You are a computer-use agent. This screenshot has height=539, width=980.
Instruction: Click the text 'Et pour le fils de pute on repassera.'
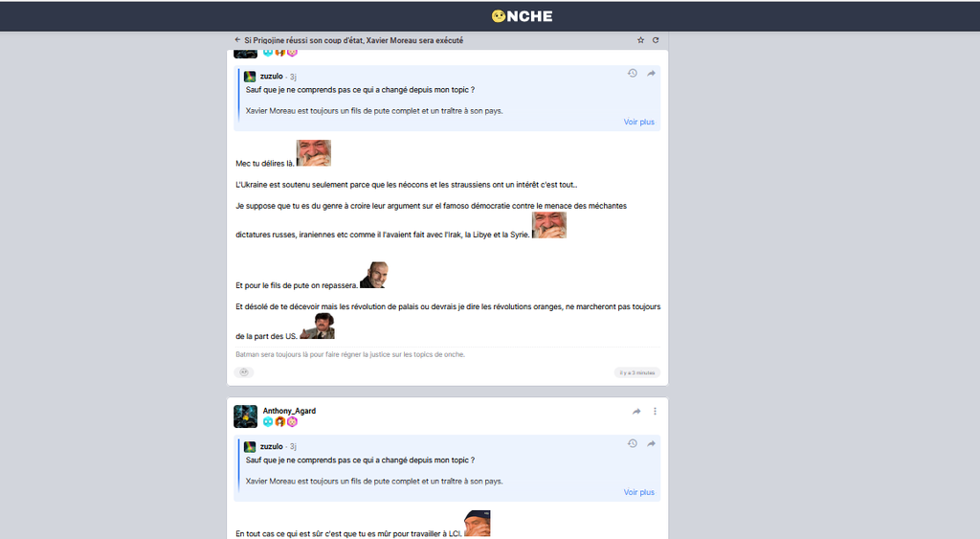(297, 285)
